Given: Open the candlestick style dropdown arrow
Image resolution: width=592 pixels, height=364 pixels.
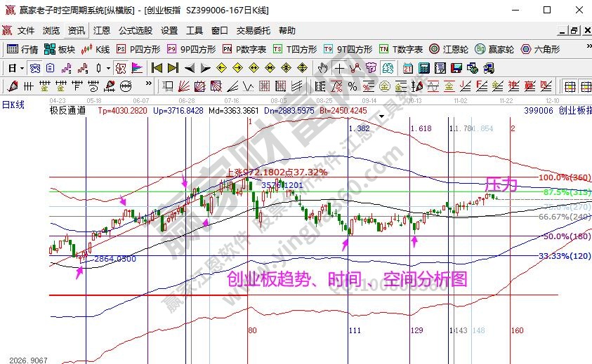Looking at the screenshot, I should [107, 68].
